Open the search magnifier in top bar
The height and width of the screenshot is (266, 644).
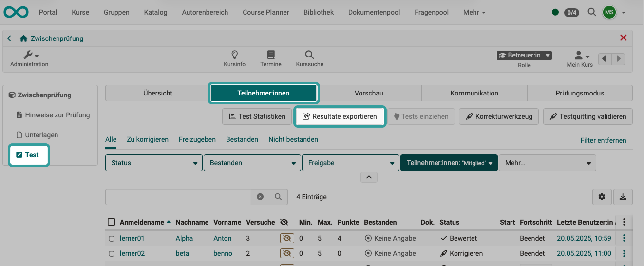point(592,12)
